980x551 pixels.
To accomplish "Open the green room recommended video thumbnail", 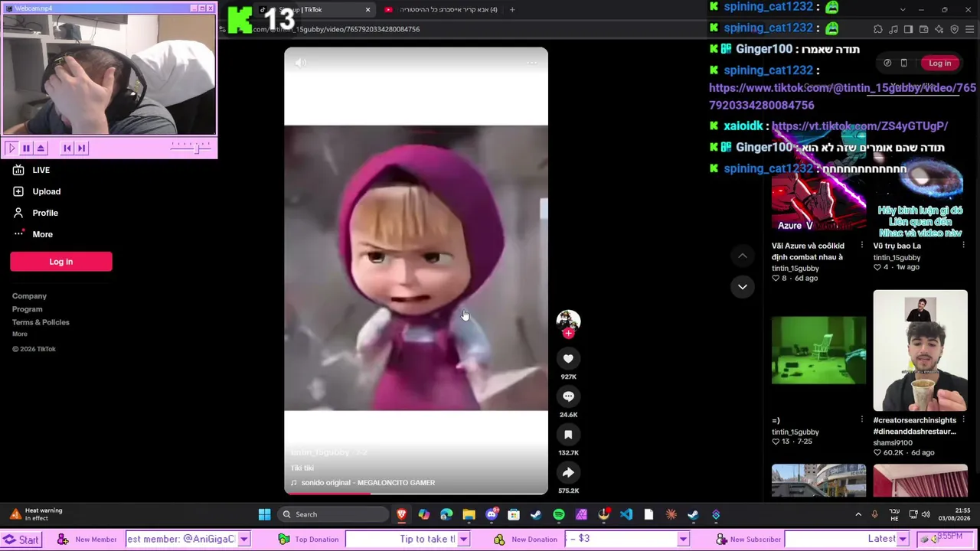I will point(818,350).
